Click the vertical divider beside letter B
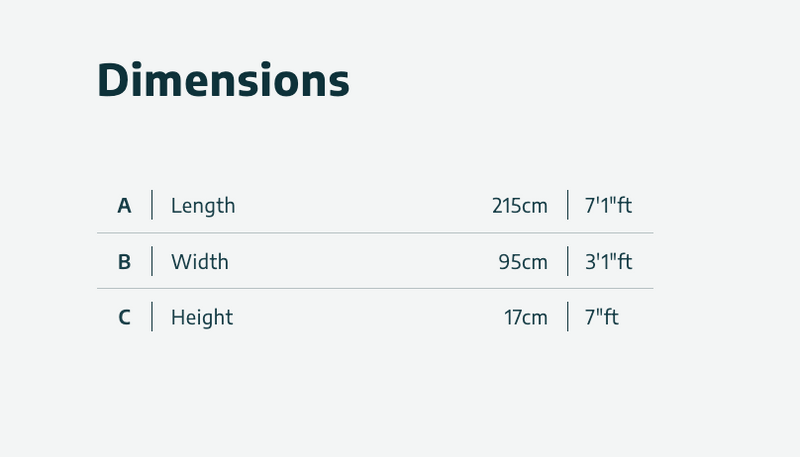Viewport: 800px width, 457px height. [152, 261]
